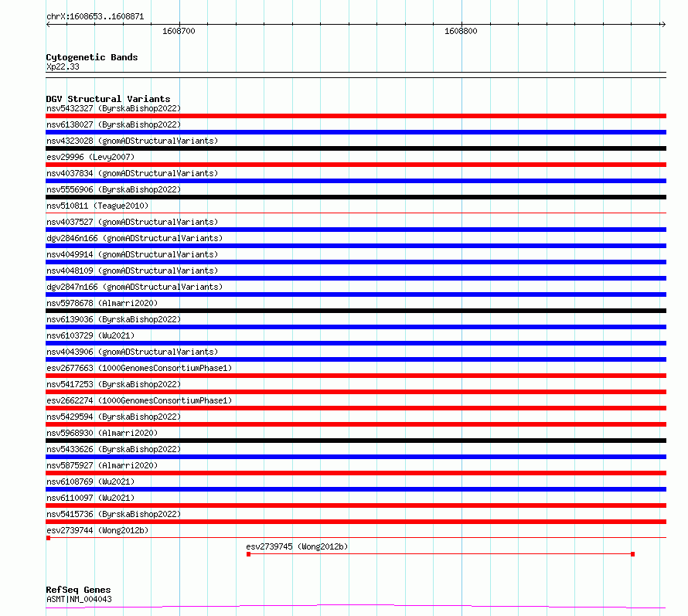The height and width of the screenshot is (616, 688).
Task: Open nsv5875927 (Almarri2020) label
Action: pyautogui.click(x=102, y=465)
